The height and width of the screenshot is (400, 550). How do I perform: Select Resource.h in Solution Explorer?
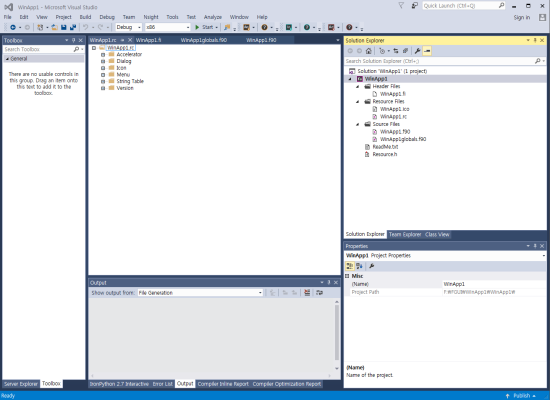point(384,154)
